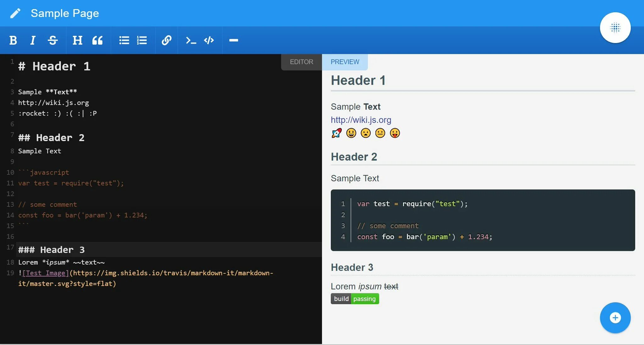644x345 pixels.
Task: Click editor line 'const foo = bar('param') + 1.234;'
Action: (83, 215)
